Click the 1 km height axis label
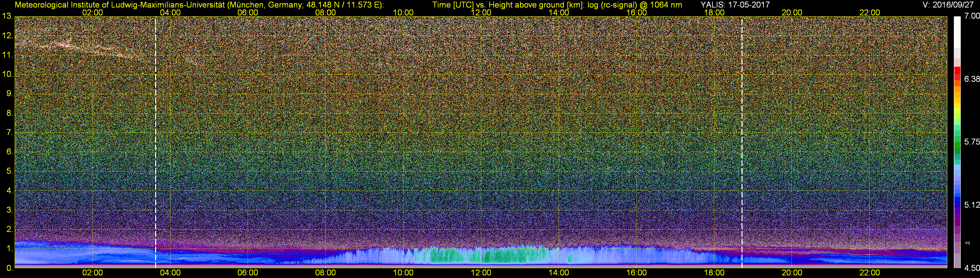Screen dimensions: 980x278 coord(9,249)
